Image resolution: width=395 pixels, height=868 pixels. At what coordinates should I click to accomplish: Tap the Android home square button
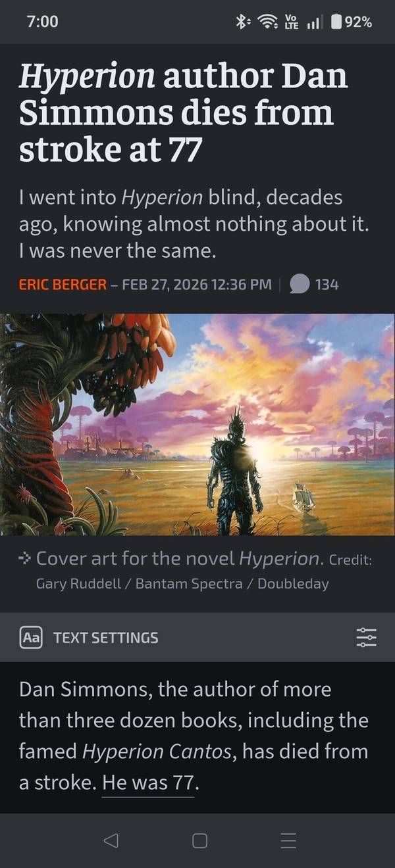tap(199, 840)
